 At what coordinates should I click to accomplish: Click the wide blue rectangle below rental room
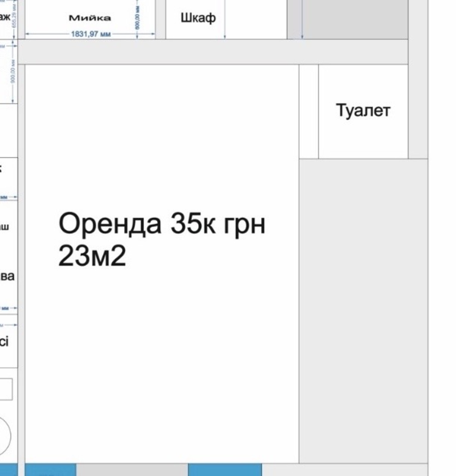click(x=225, y=470)
